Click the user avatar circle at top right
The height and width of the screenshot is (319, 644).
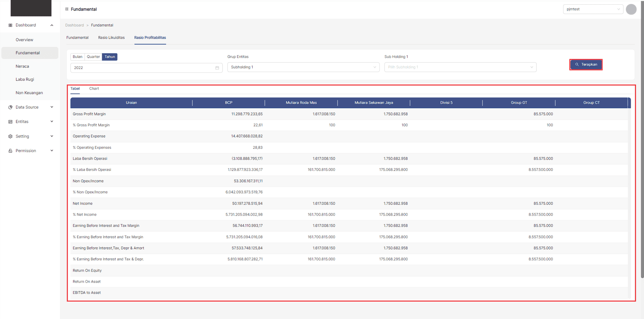click(631, 9)
